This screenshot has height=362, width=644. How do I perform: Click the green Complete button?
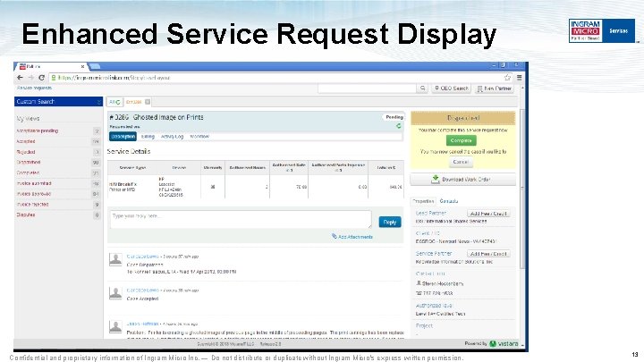pyautogui.click(x=461, y=140)
